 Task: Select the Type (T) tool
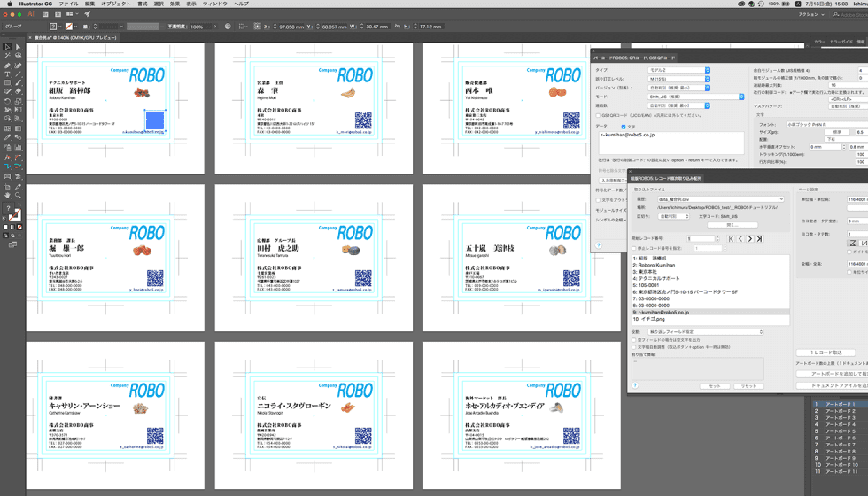tap(7, 74)
